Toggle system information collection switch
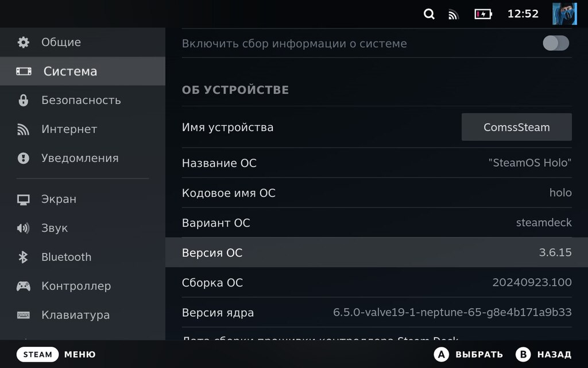Viewport: 588px width, 368px height. tap(555, 43)
